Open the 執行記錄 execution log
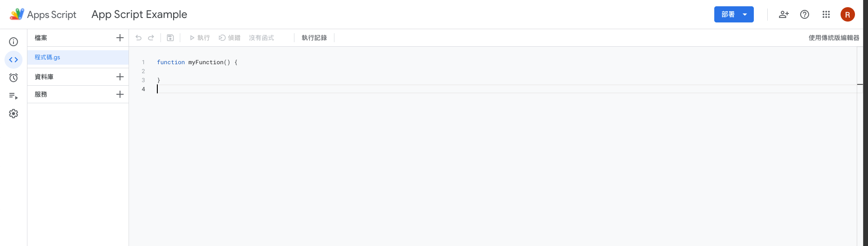The image size is (868, 246). tap(314, 38)
